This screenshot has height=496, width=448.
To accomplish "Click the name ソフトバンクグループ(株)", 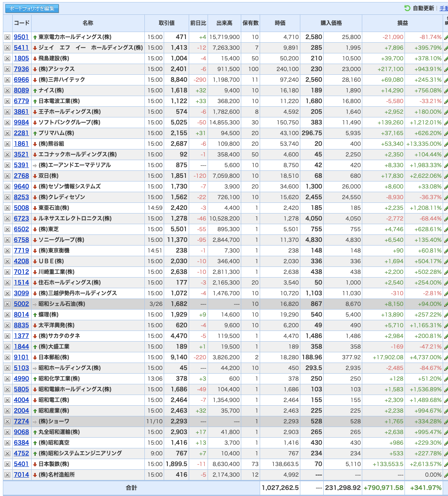I will 69,122.
